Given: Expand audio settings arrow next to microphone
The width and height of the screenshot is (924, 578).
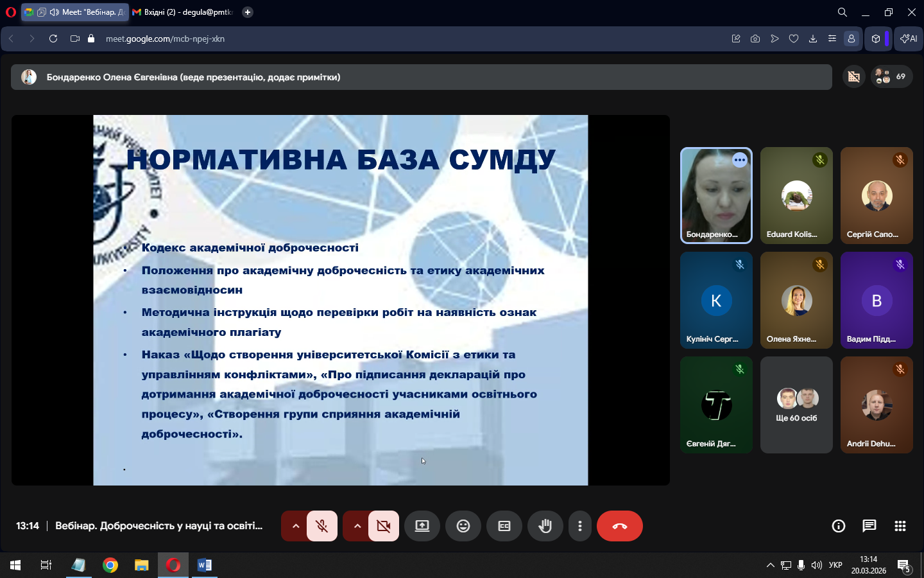Looking at the screenshot, I should 295,526.
